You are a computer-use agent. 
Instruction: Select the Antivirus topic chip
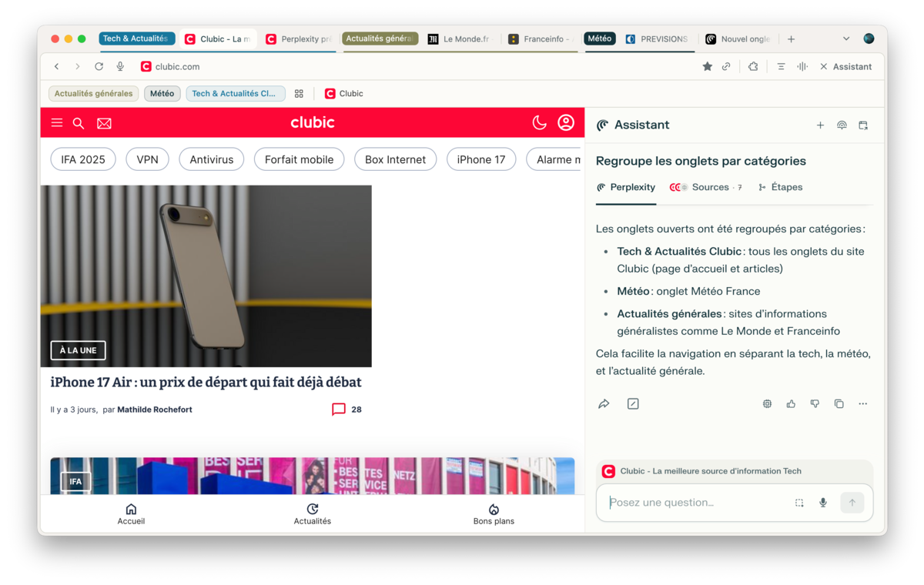pyautogui.click(x=211, y=159)
